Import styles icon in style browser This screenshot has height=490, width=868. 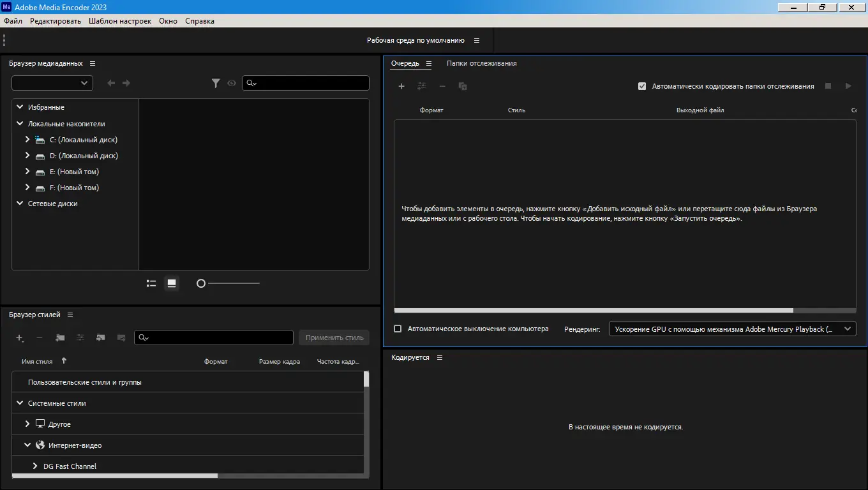pyautogui.click(x=101, y=338)
